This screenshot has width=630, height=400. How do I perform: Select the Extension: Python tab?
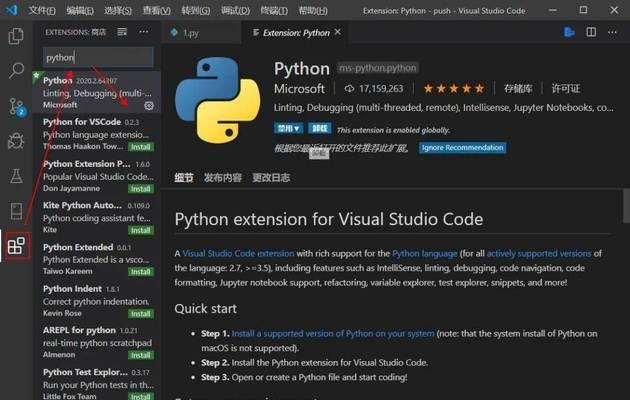pyautogui.click(x=296, y=33)
